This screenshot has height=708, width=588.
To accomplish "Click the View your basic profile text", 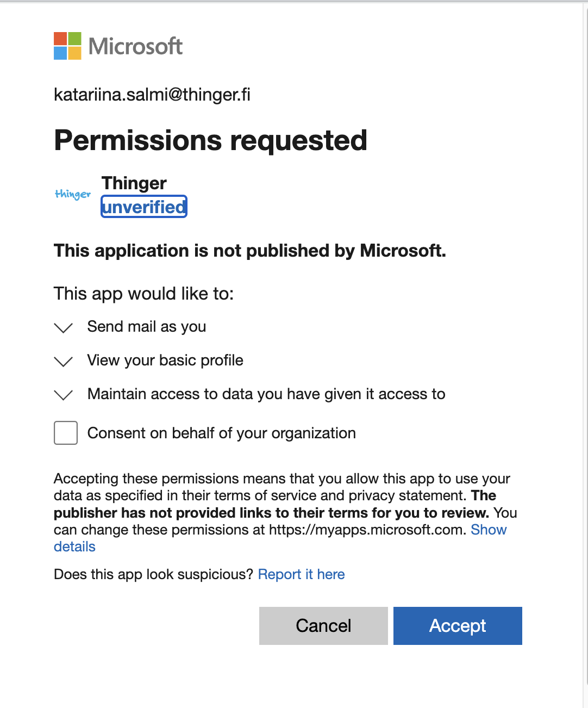I will (165, 360).
